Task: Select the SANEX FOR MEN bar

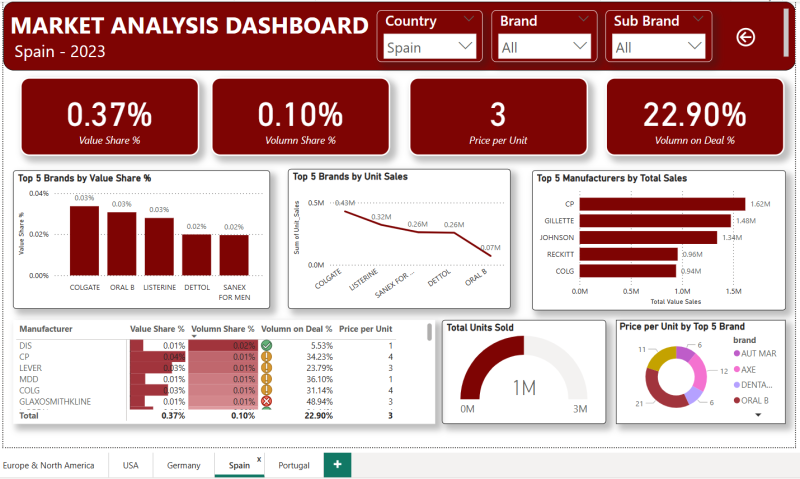Action: click(x=234, y=255)
